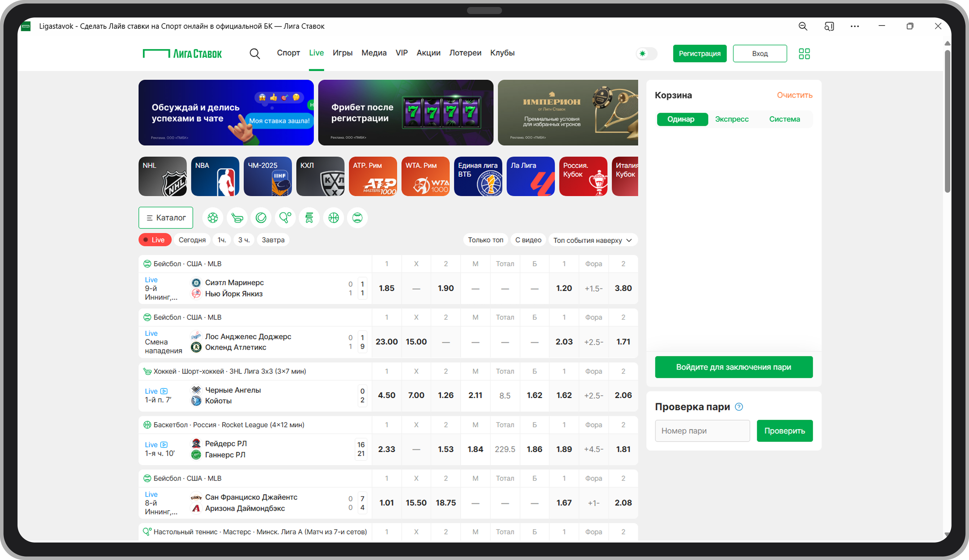Select the basketball icon filter
Viewport: 969px width, 560px height.
click(x=333, y=218)
